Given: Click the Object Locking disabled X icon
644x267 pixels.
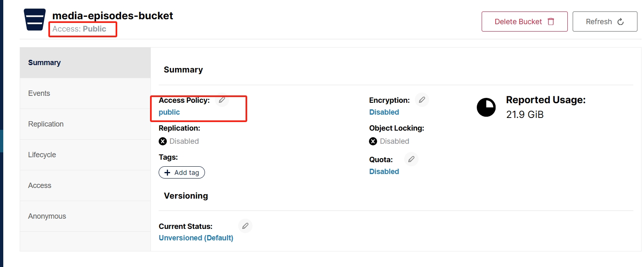Looking at the screenshot, I should pos(373,141).
